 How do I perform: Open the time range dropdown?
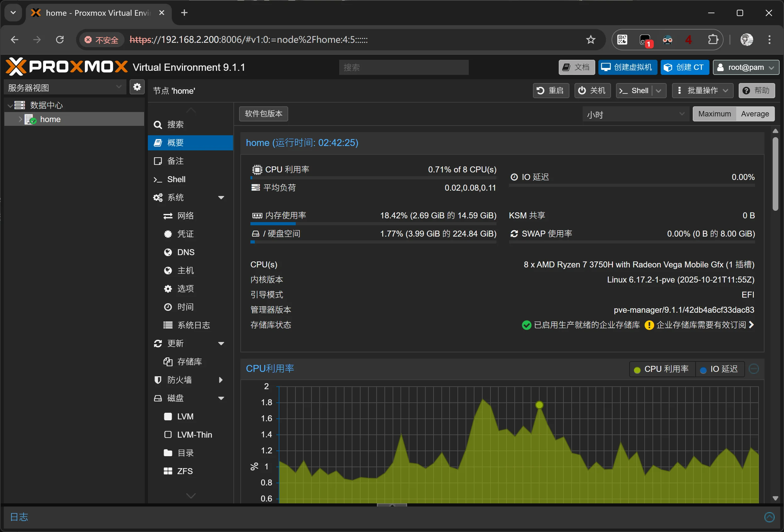[635, 115]
